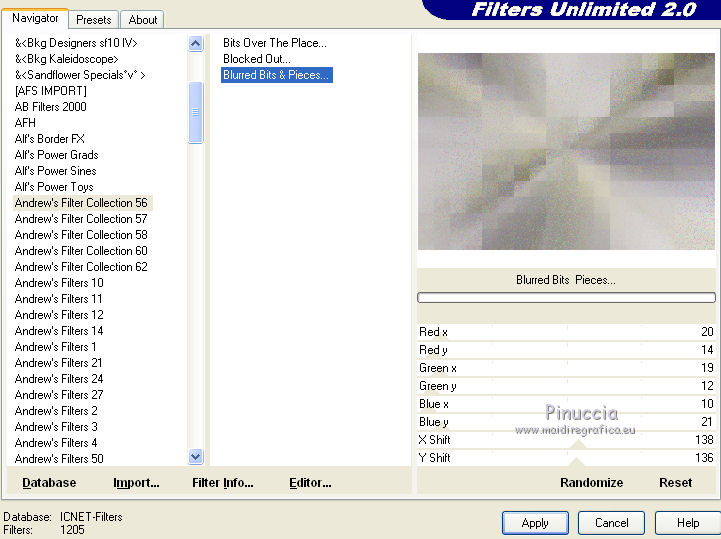The height and width of the screenshot is (539, 721).
Task: Select Andrew's Filters 50
Action: [59, 459]
